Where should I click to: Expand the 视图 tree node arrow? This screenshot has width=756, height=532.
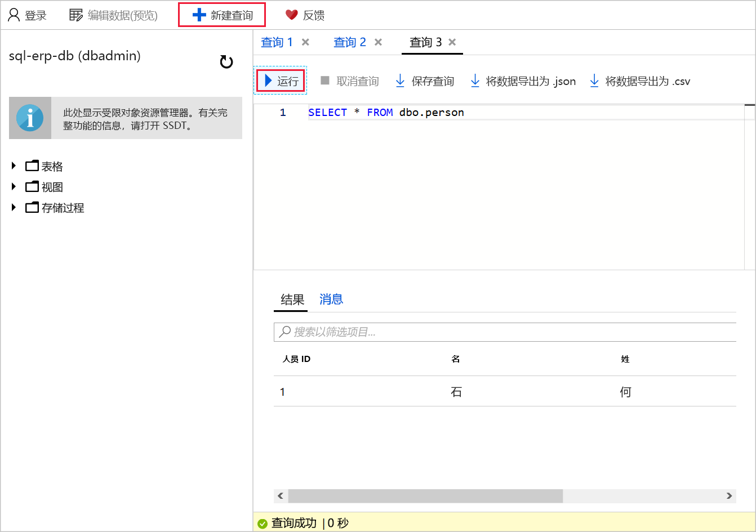(14, 186)
